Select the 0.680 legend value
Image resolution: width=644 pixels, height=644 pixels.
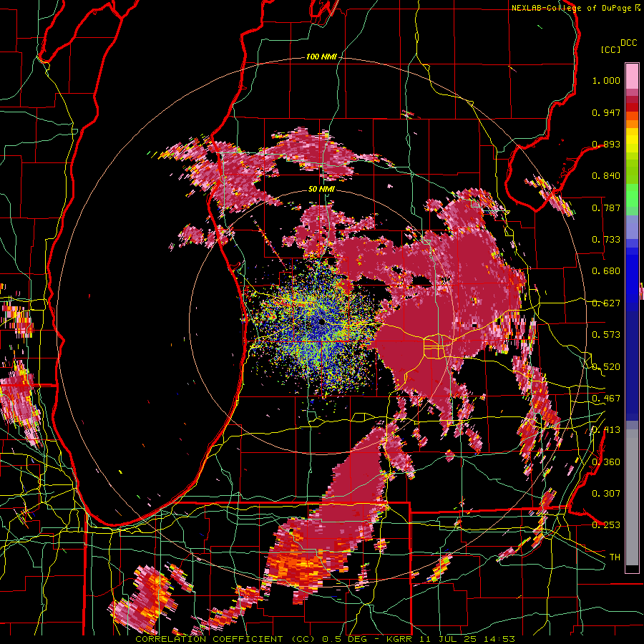pyautogui.click(x=606, y=271)
